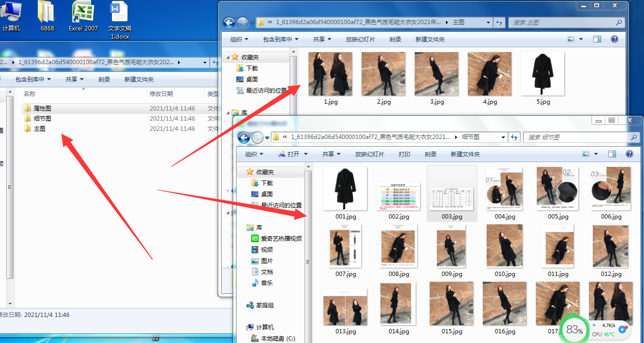Expand address history dropdown in the 细节图 window

click(503, 137)
